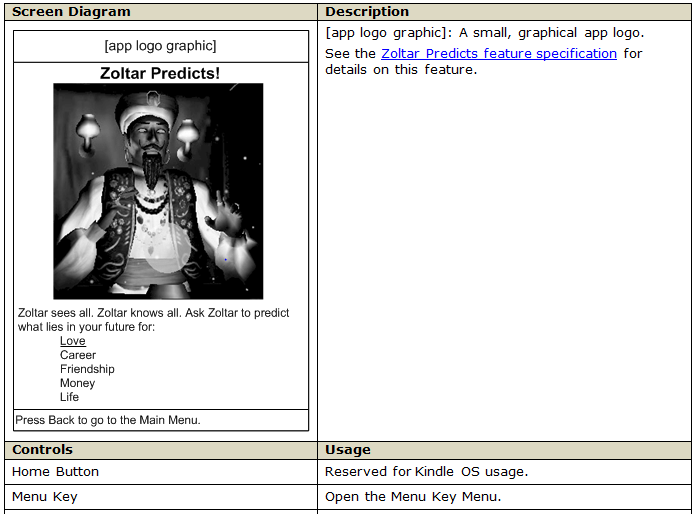Click the Description column header

504,12
